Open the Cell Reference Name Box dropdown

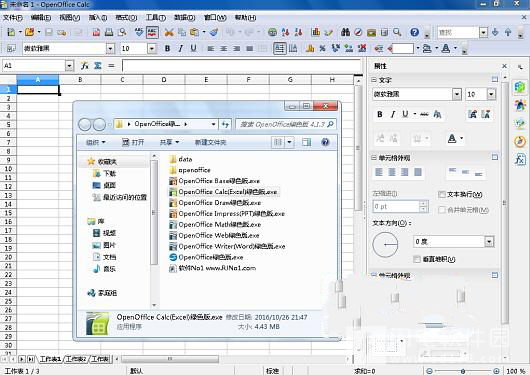[69, 66]
